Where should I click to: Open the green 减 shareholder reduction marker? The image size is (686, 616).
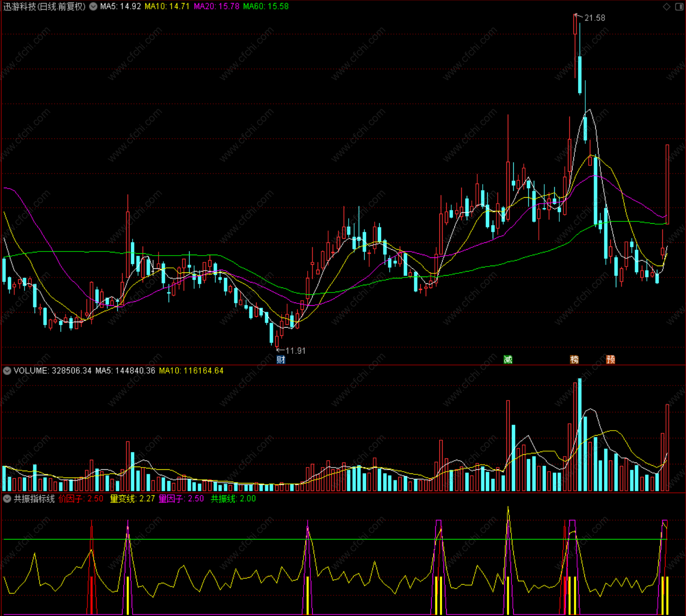pos(508,359)
